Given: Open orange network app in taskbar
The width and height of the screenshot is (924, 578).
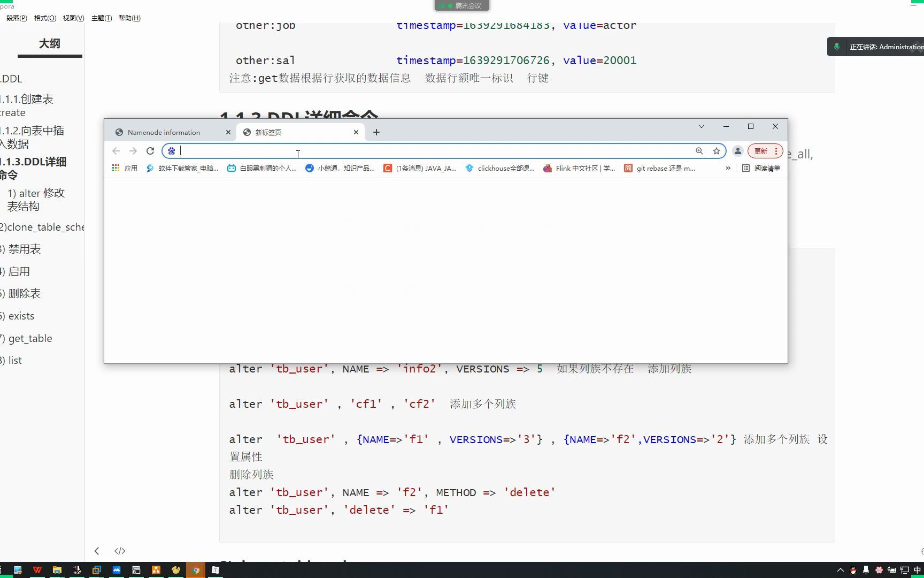Looking at the screenshot, I should 156,570.
